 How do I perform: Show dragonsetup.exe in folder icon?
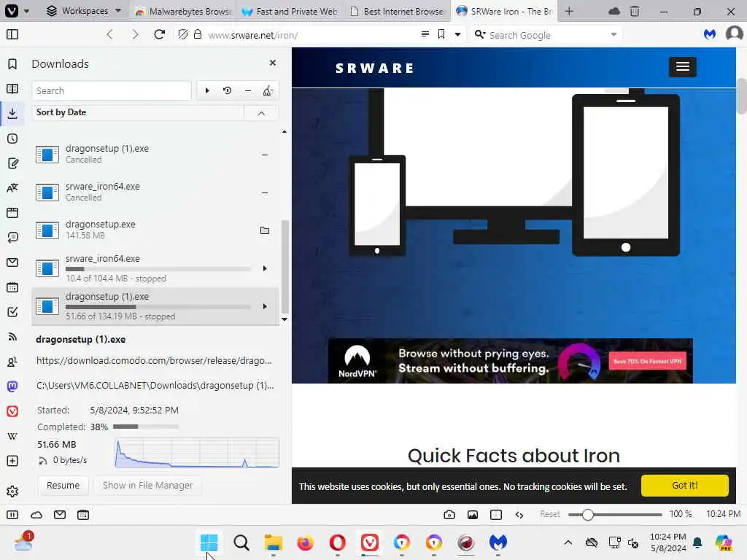(x=265, y=230)
